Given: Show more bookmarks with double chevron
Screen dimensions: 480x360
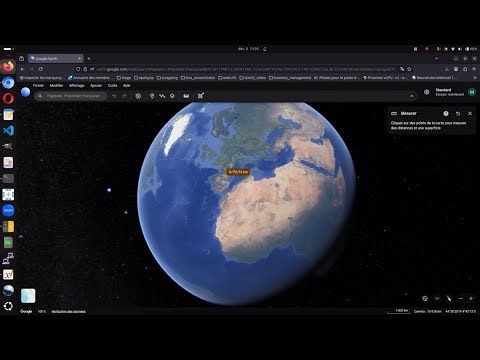Looking at the screenshot, I should (x=475, y=78).
